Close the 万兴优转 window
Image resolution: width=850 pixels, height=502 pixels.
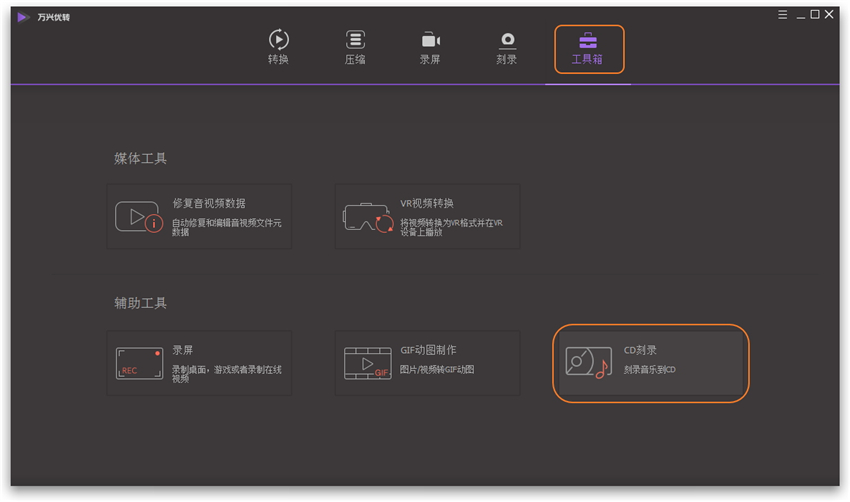point(829,15)
